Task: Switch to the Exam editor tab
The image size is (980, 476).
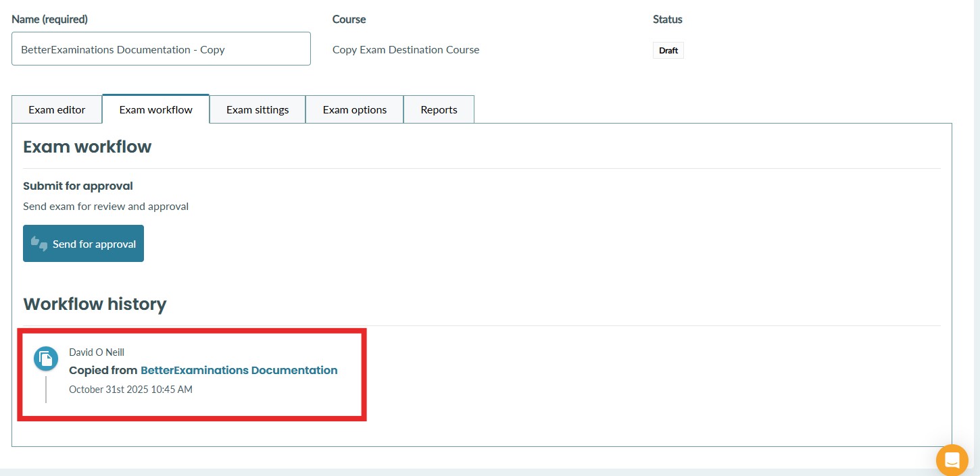Action: coord(57,109)
